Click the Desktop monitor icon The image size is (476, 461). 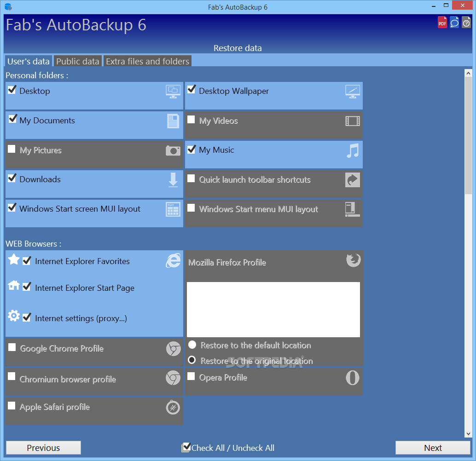tap(173, 92)
